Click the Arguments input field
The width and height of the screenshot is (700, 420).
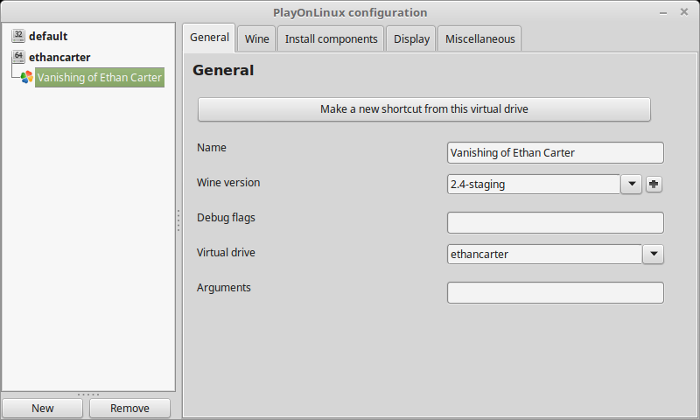555,293
